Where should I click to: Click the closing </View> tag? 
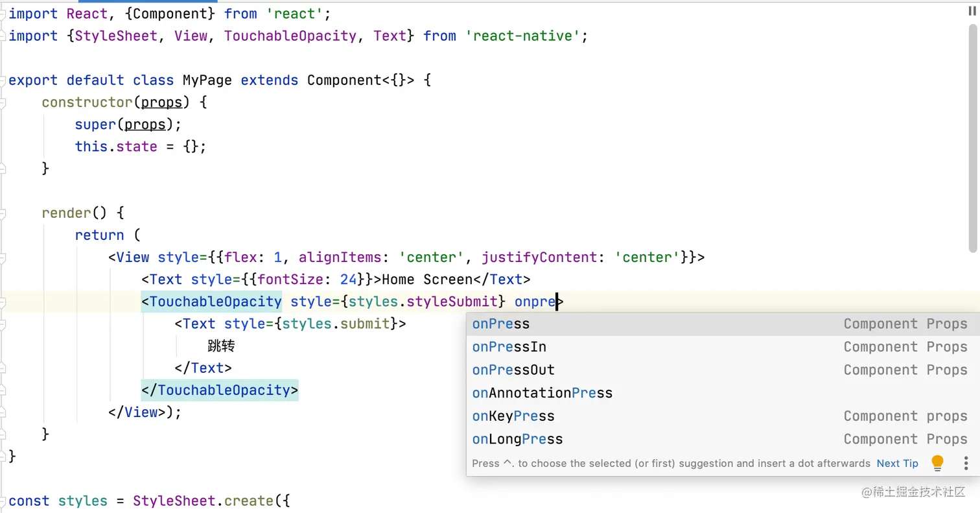[x=137, y=412]
